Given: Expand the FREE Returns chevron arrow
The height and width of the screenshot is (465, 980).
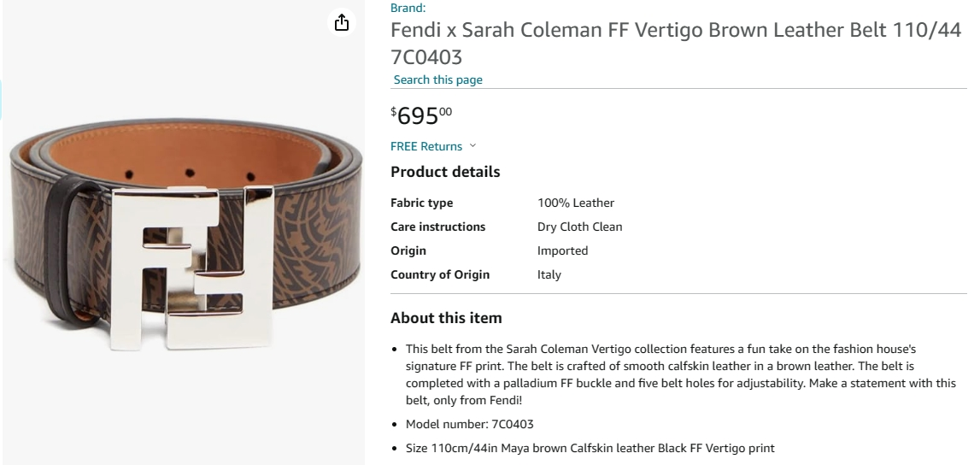Looking at the screenshot, I should pyautogui.click(x=473, y=146).
